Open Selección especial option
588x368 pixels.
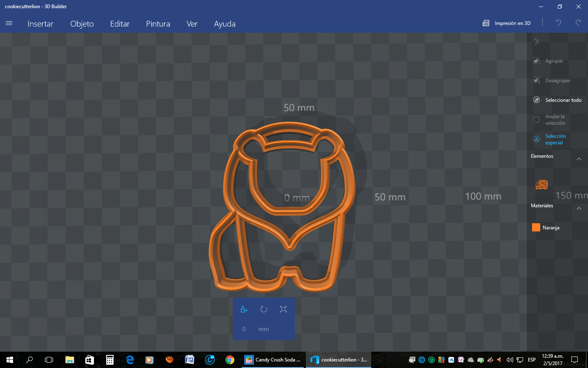coord(555,139)
